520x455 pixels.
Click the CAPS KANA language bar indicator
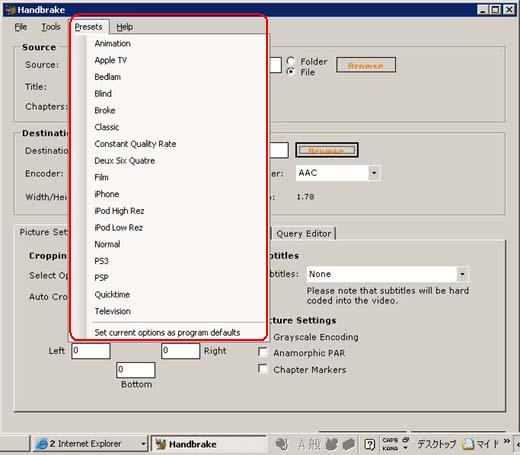click(390, 444)
